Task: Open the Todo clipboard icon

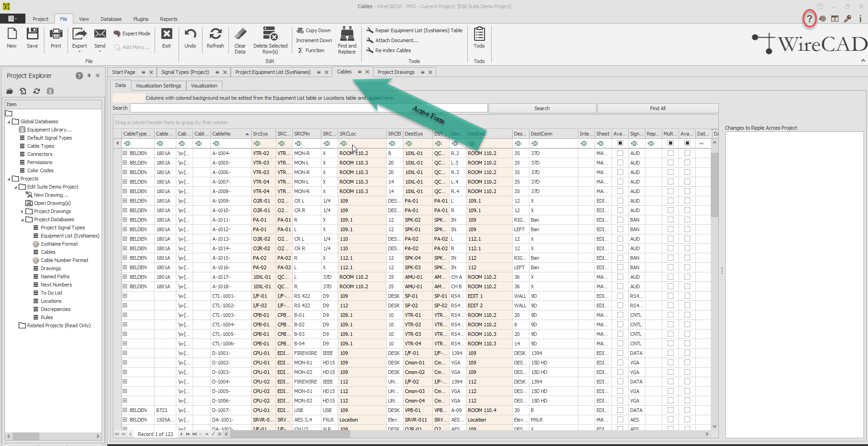Action: (x=479, y=34)
